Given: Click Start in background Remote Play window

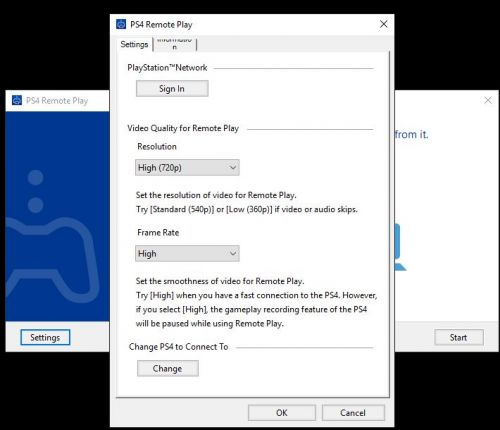Looking at the screenshot, I should click(459, 337).
